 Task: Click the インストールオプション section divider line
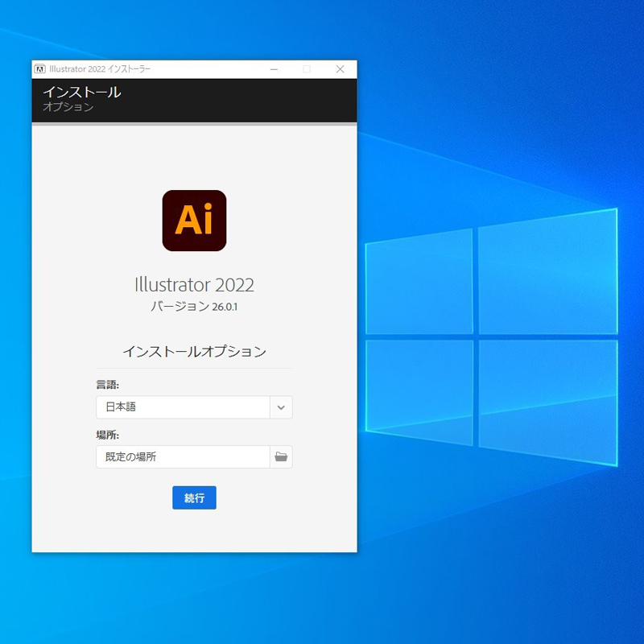(x=194, y=365)
